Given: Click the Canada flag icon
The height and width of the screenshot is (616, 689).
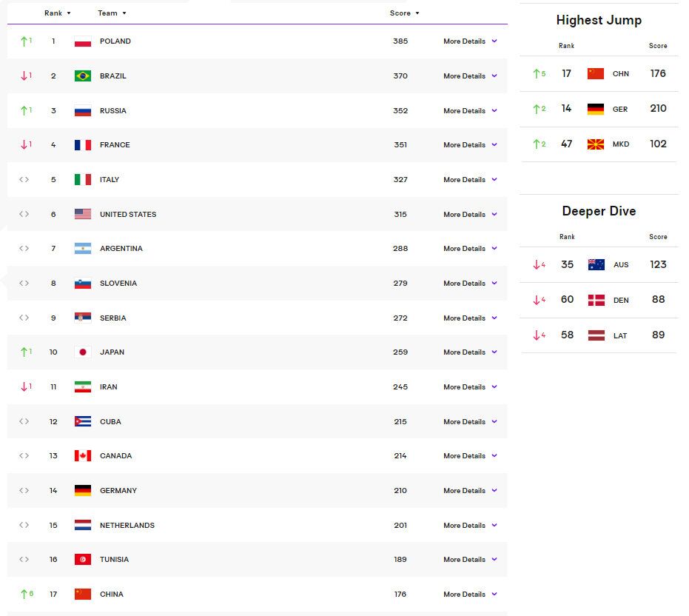Looking at the screenshot, I should pos(82,456).
